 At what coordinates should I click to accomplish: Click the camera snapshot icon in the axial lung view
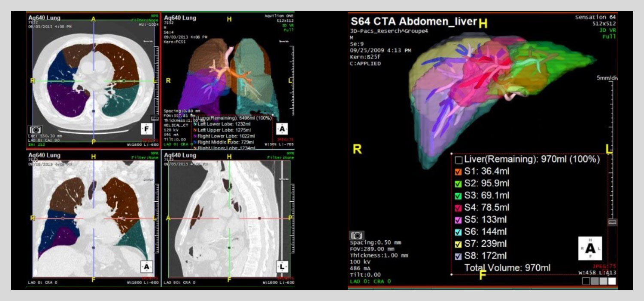tap(35, 129)
